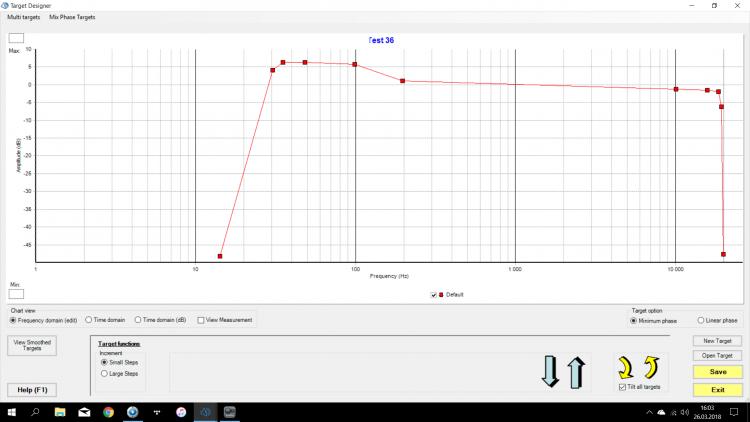
Task: Select Time domain chart view
Action: coord(105,320)
